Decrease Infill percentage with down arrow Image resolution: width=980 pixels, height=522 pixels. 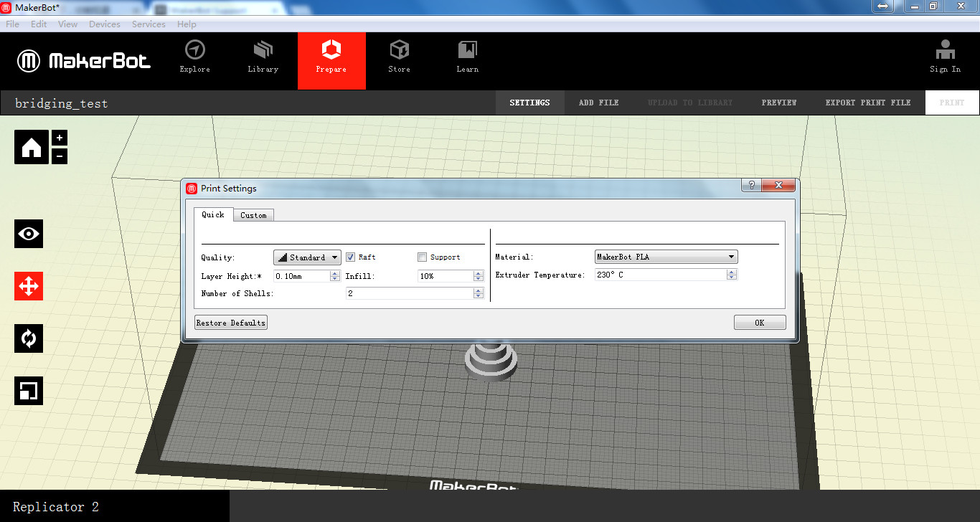point(479,279)
